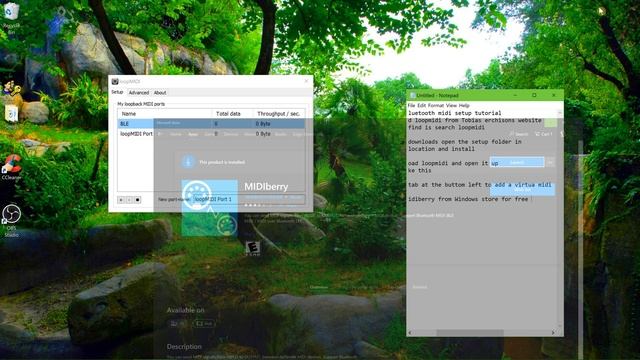The width and height of the screenshot is (640, 360).
Task: Click the ESRB E rating badge
Action: (x=253, y=249)
